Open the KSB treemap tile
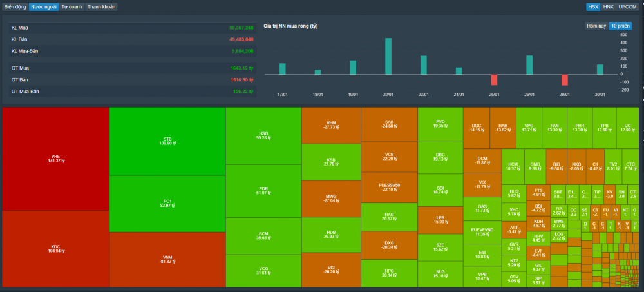 coord(331,162)
